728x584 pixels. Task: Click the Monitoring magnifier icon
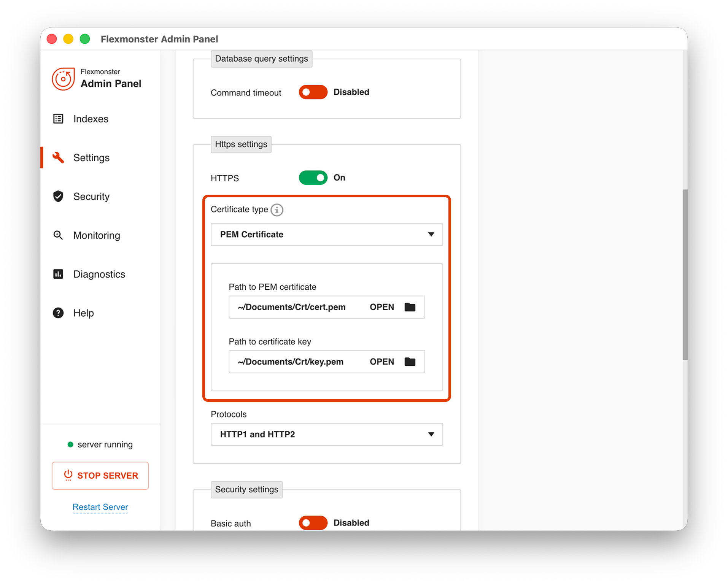(x=58, y=235)
